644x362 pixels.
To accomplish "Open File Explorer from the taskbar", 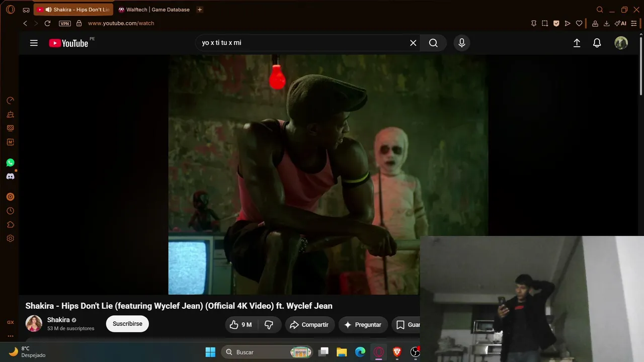I will coord(342,352).
